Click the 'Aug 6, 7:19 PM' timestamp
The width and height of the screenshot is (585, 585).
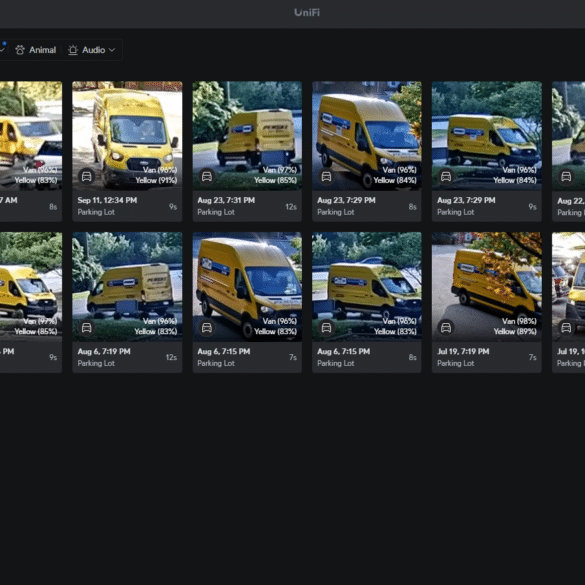(x=104, y=351)
